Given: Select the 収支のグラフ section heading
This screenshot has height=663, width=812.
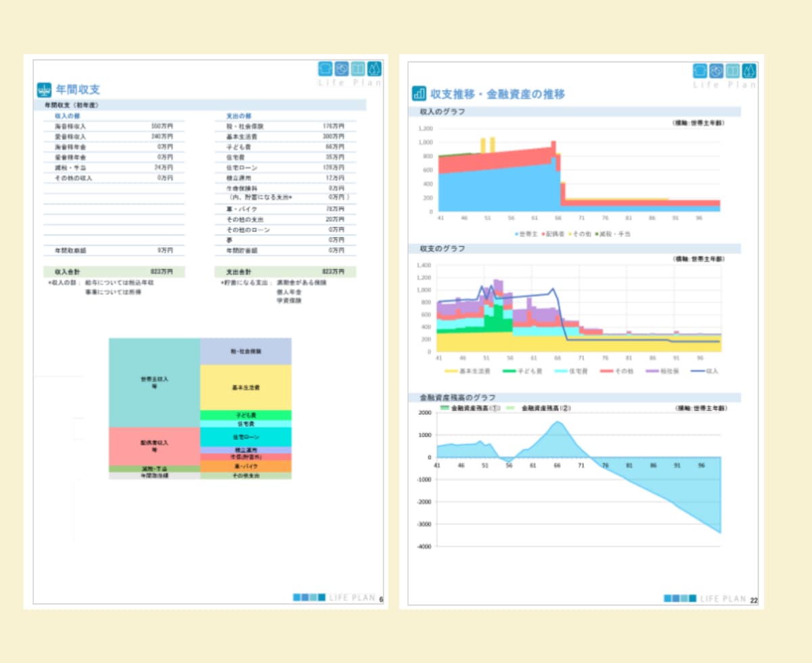Looking at the screenshot, I should pyautogui.click(x=443, y=248).
